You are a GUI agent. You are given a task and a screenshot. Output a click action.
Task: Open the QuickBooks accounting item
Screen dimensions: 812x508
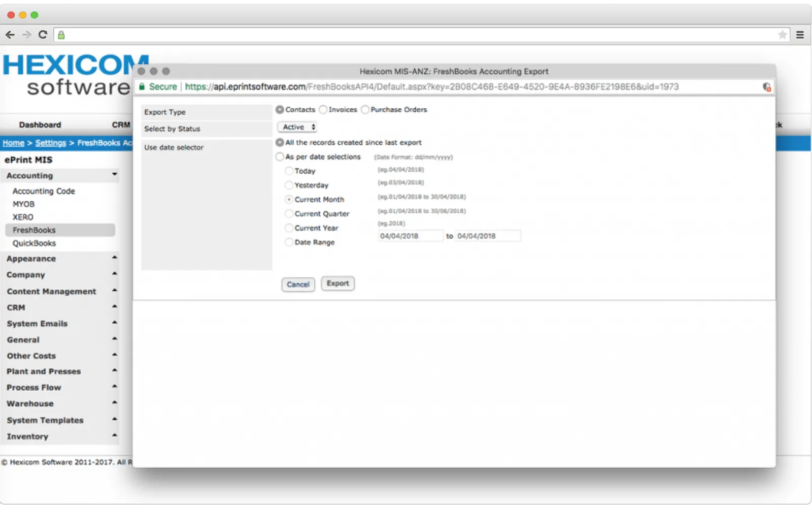click(34, 243)
